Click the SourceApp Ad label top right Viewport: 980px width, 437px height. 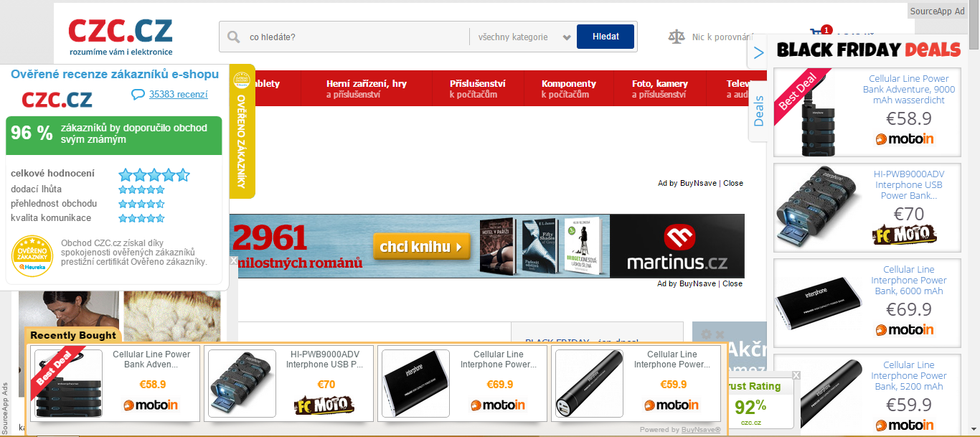click(x=937, y=11)
